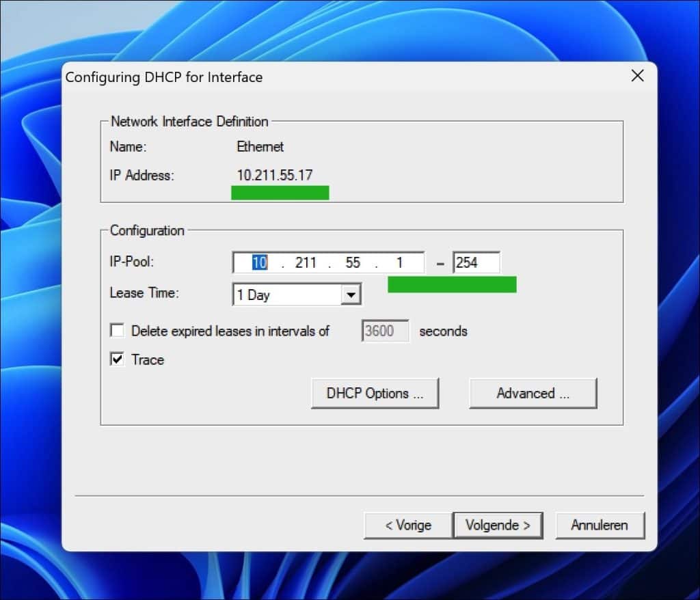Click the Delete expired leases label
This screenshot has width=700, height=600.
230,331
